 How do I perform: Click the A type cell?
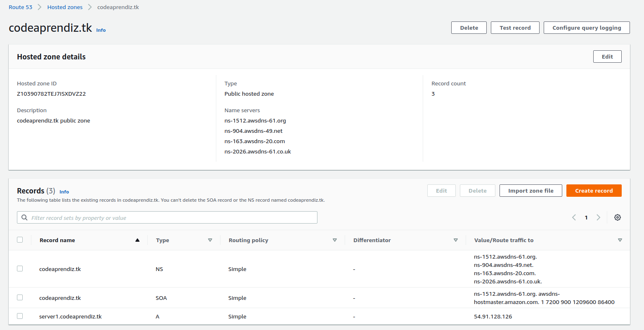[157, 316]
